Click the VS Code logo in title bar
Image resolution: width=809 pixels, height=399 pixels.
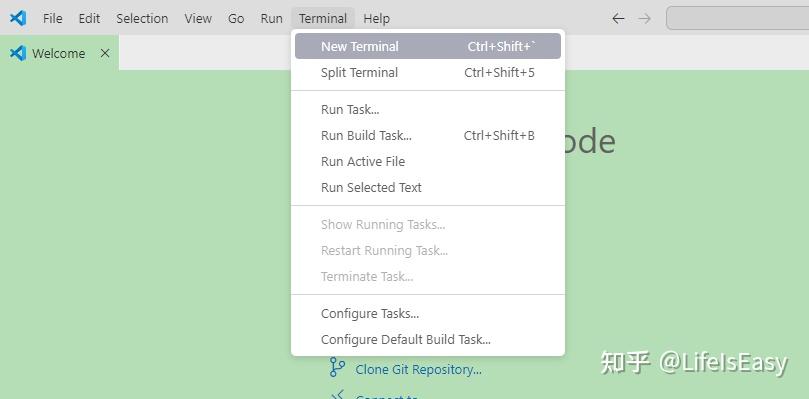point(18,18)
